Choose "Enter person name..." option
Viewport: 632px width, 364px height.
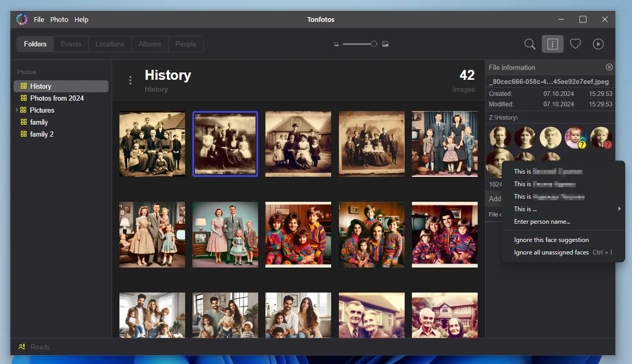pyautogui.click(x=542, y=222)
